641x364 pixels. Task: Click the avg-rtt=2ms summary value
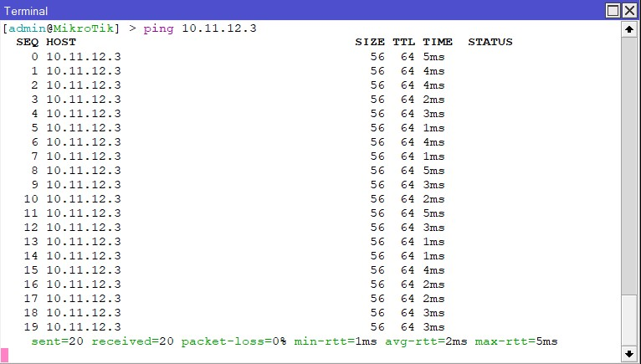click(x=426, y=341)
